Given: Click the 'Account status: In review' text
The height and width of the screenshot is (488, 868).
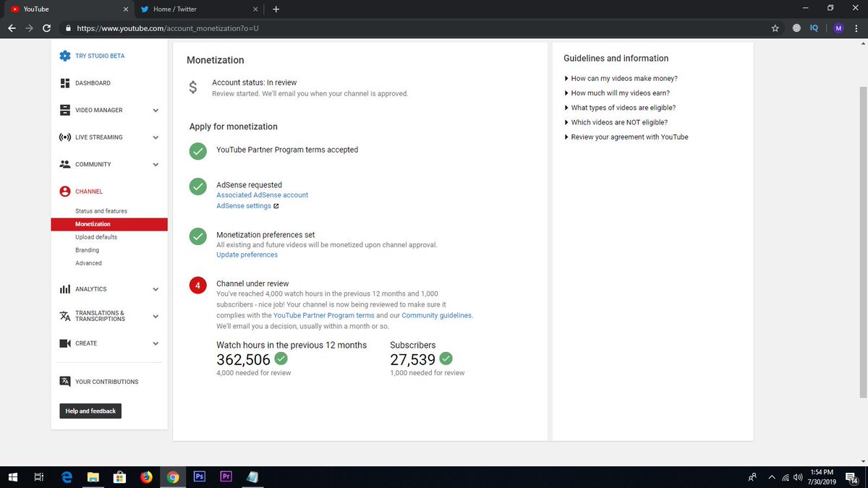Looking at the screenshot, I should tap(254, 82).
